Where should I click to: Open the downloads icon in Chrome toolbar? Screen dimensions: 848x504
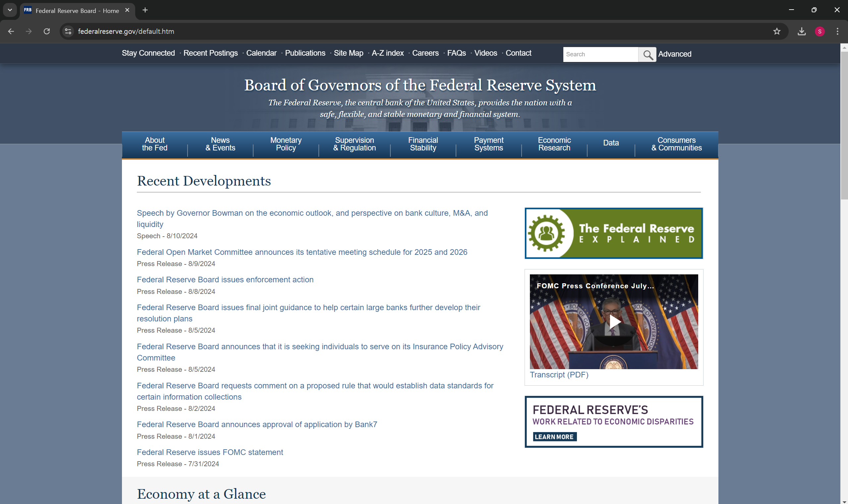click(802, 31)
